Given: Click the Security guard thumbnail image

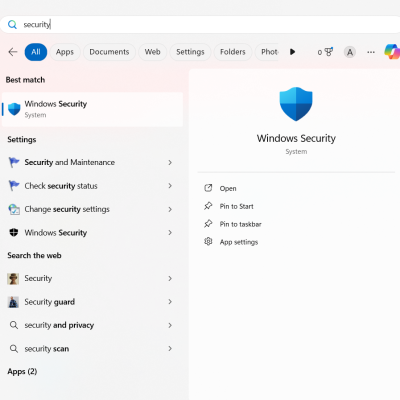Looking at the screenshot, I should point(13,302).
